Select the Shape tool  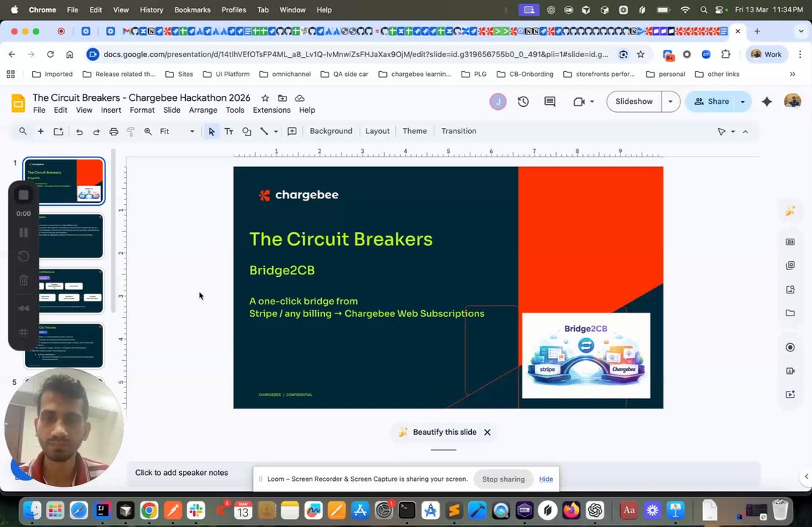[x=247, y=132]
